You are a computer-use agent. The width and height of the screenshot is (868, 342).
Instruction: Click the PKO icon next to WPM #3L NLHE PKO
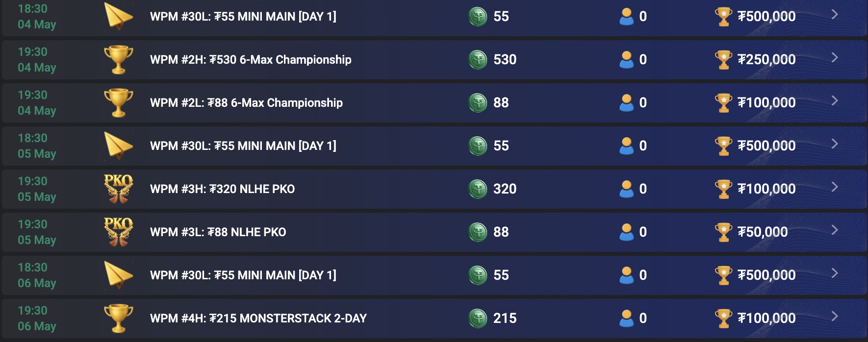click(x=118, y=232)
